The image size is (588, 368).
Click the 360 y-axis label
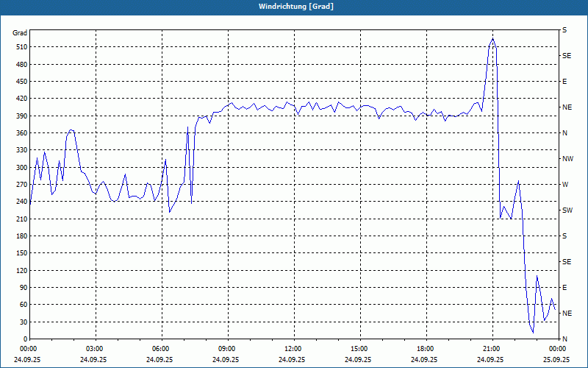pos(21,133)
